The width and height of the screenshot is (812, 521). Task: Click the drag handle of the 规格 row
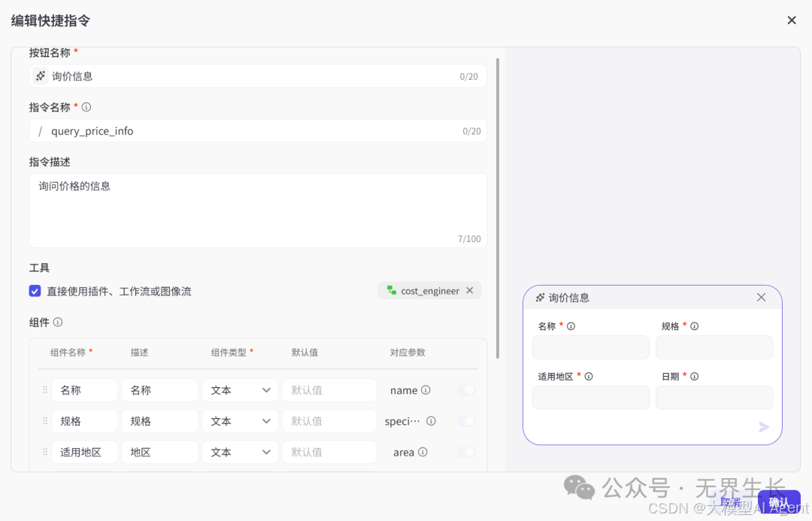click(x=45, y=421)
